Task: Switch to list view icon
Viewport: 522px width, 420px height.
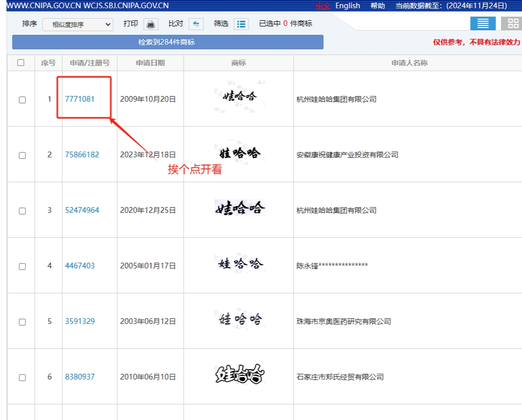Action: coord(483,23)
